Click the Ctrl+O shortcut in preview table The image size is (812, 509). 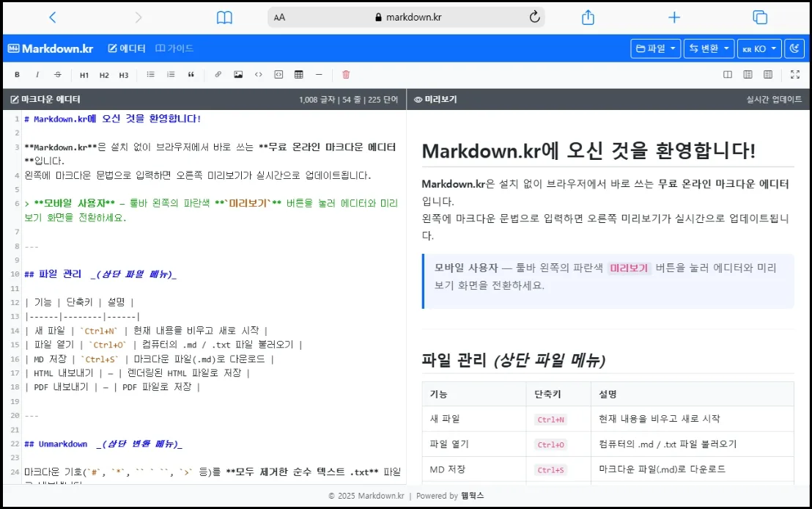tap(550, 444)
